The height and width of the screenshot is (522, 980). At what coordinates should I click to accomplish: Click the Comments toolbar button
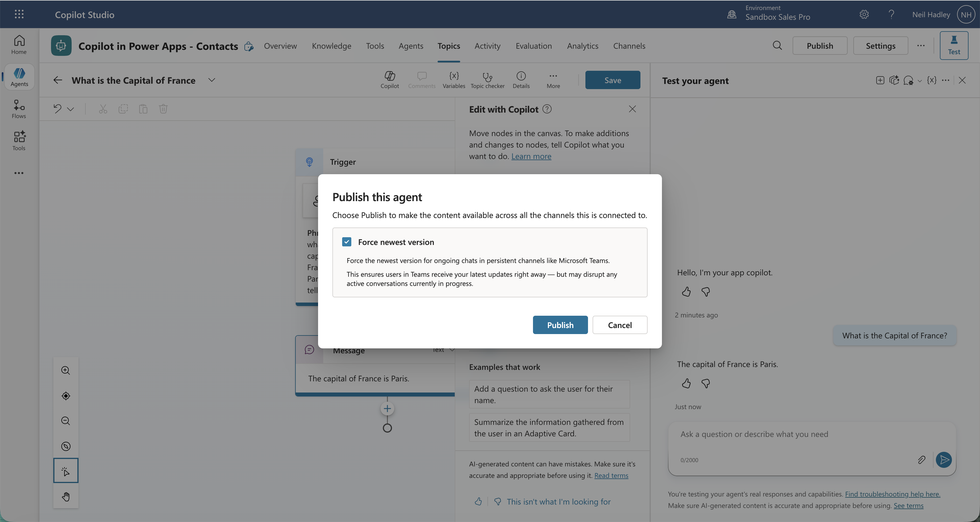(422, 80)
